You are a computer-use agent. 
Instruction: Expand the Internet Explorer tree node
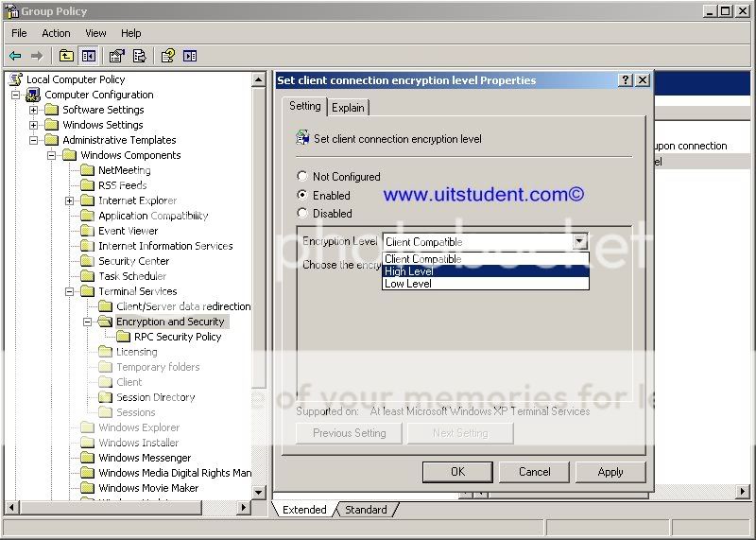[70, 200]
